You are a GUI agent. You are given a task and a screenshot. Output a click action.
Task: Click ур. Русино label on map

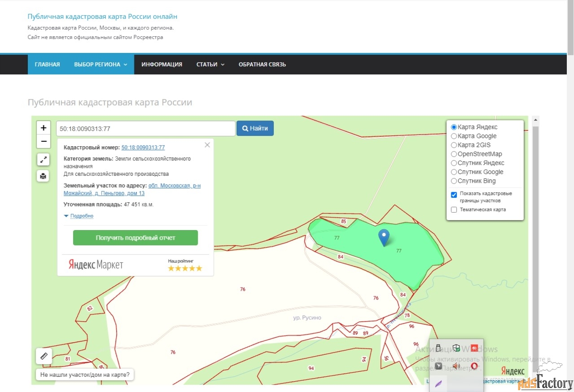click(x=307, y=318)
